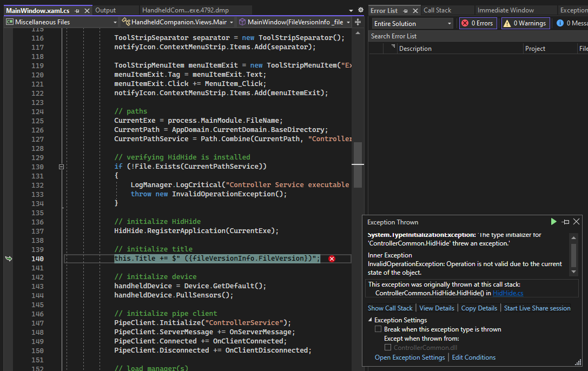Click the yellow execution arrow in the margin
Viewport: 588px width, 371px height.
coord(8,259)
